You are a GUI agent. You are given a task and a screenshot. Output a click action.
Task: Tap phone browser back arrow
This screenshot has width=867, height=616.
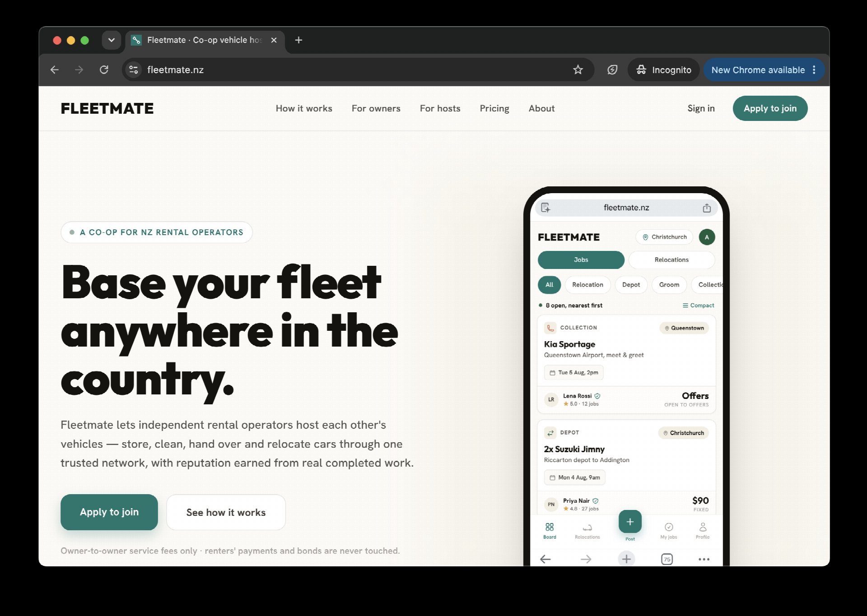(x=545, y=559)
